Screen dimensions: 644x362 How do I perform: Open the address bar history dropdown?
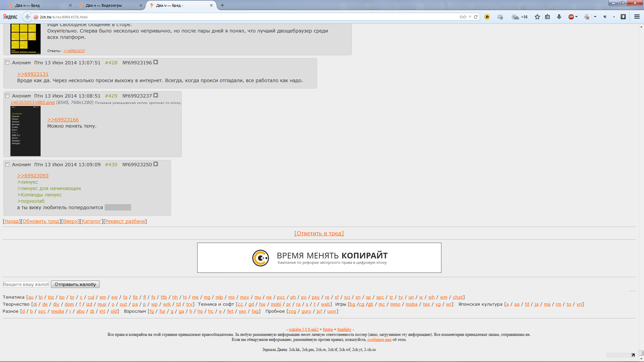click(x=470, y=17)
